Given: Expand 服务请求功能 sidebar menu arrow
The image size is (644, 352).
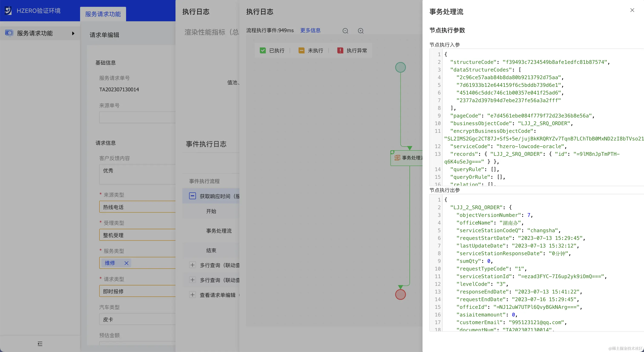Looking at the screenshot, I should coord(73,33).
